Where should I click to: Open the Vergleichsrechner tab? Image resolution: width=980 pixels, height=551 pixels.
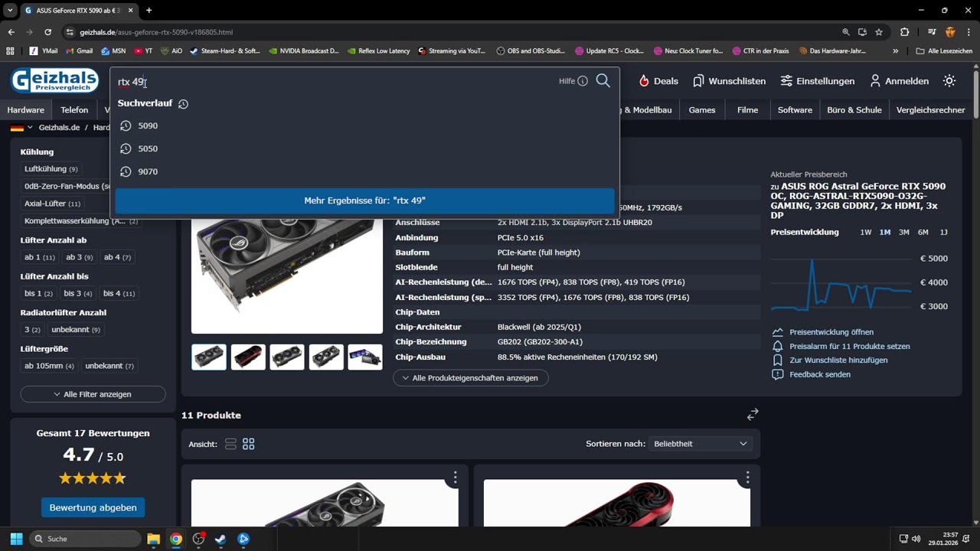pos(931,109)
